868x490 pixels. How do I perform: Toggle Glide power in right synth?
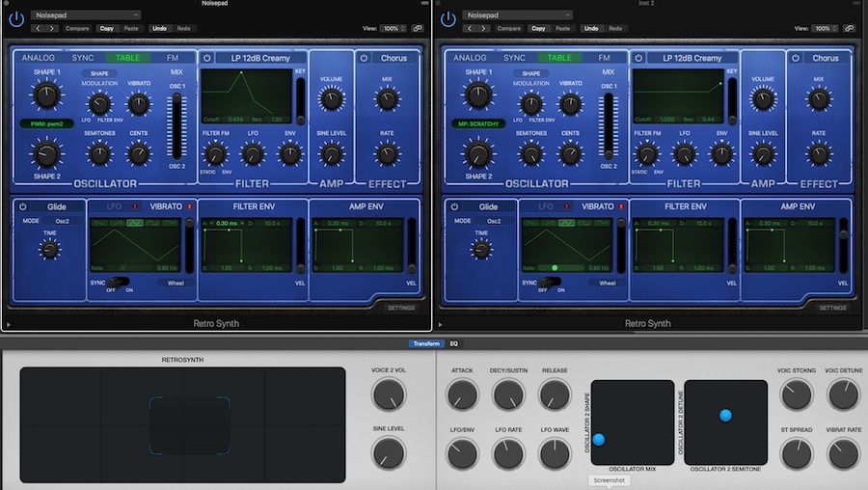point(454,206)
